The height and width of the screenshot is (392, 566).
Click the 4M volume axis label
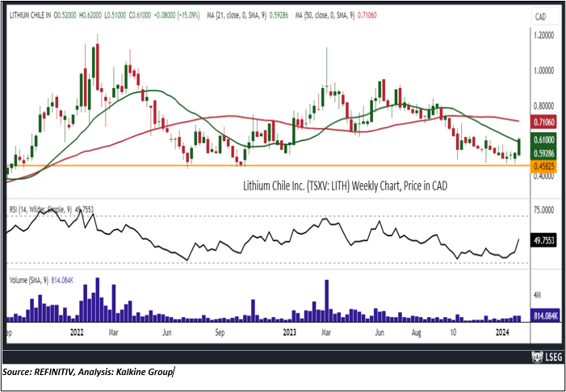coord(538,296)
